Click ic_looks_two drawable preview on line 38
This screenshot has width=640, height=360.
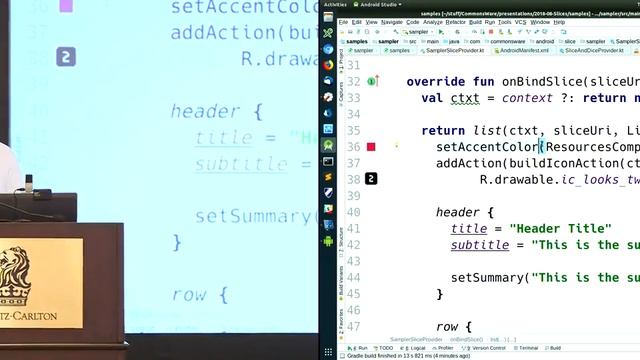tap(371, 179)
